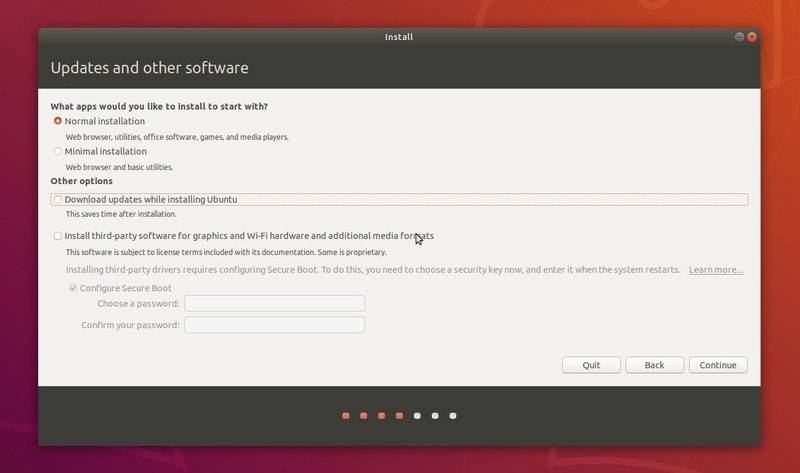Click Continue to proceed with install
The height and width of the screenshot is (473, 800).
click(x=718, y=365)
